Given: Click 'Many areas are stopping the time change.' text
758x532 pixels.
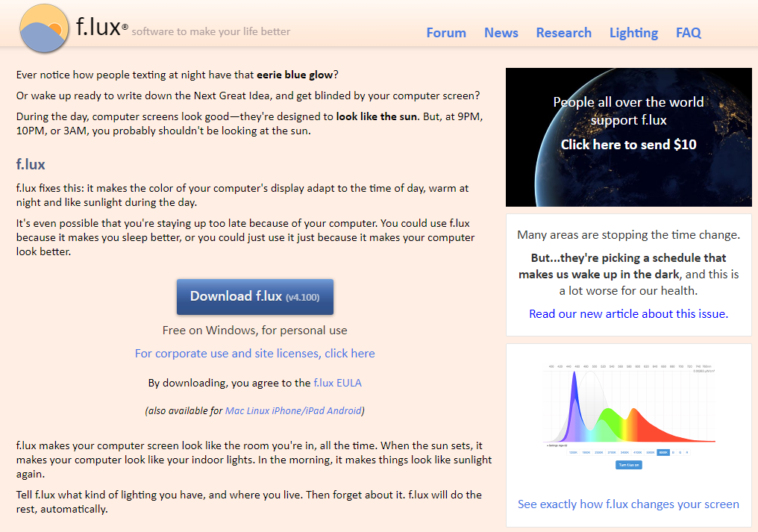Looking at the screenshot, I should [x=628, y=235].
